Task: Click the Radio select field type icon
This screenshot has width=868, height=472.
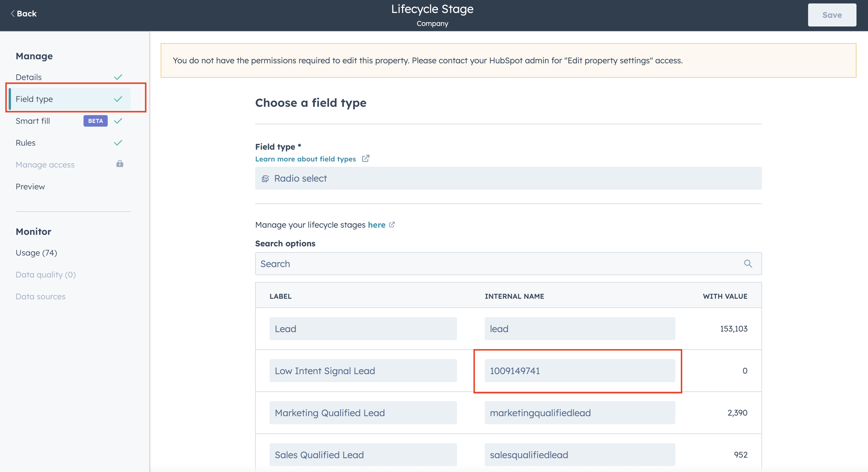Action: click(x=265, y=178)
